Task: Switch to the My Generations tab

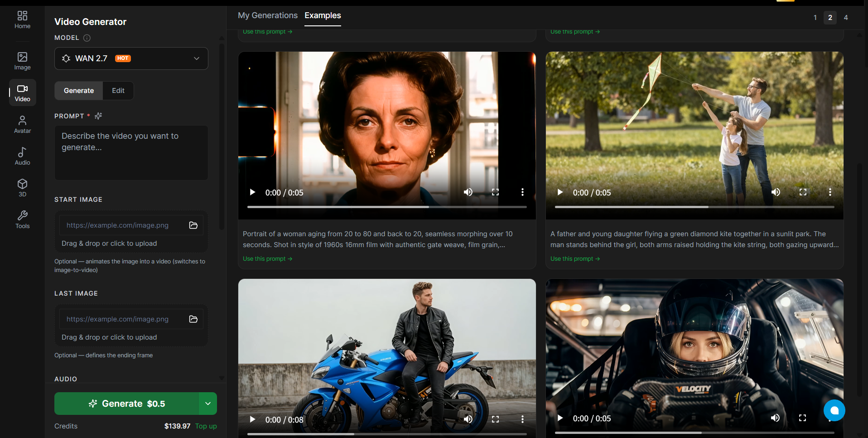Action: click(267, 15)
